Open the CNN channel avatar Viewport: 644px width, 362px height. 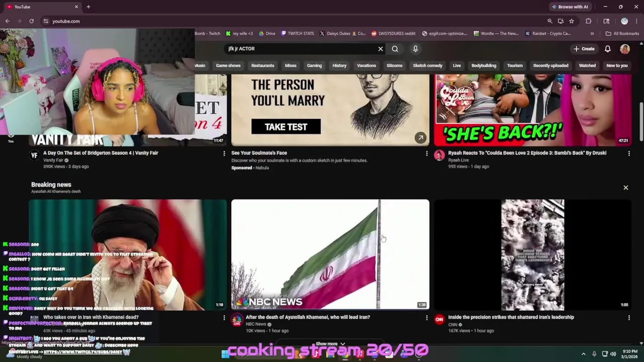(440, 319)
